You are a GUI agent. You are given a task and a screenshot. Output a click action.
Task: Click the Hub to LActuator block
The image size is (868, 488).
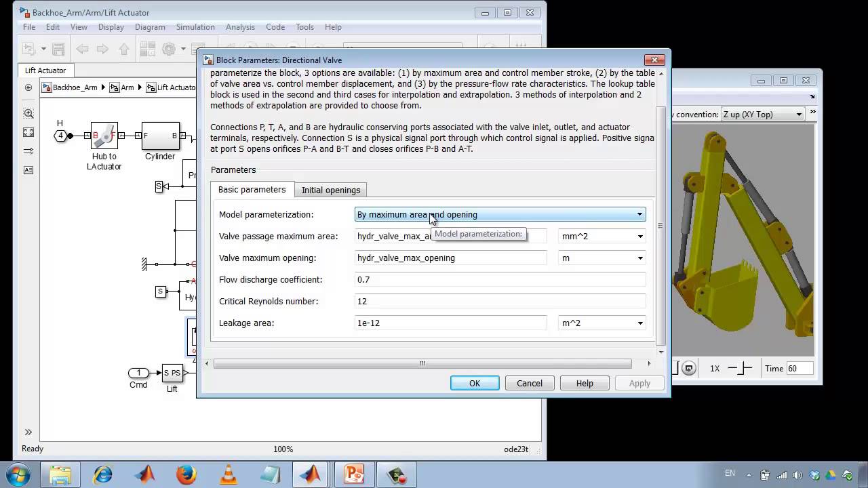coord(104,136)
